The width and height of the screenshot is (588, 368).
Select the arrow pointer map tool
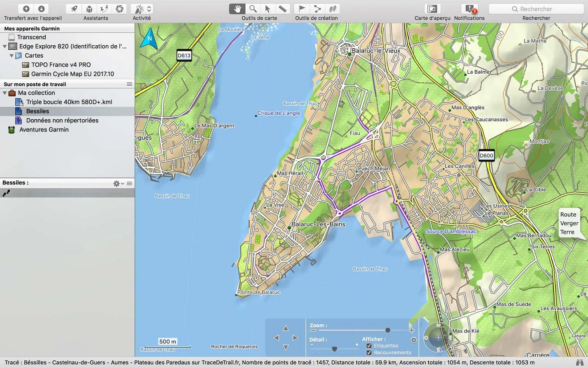click(x=267, y=8)
